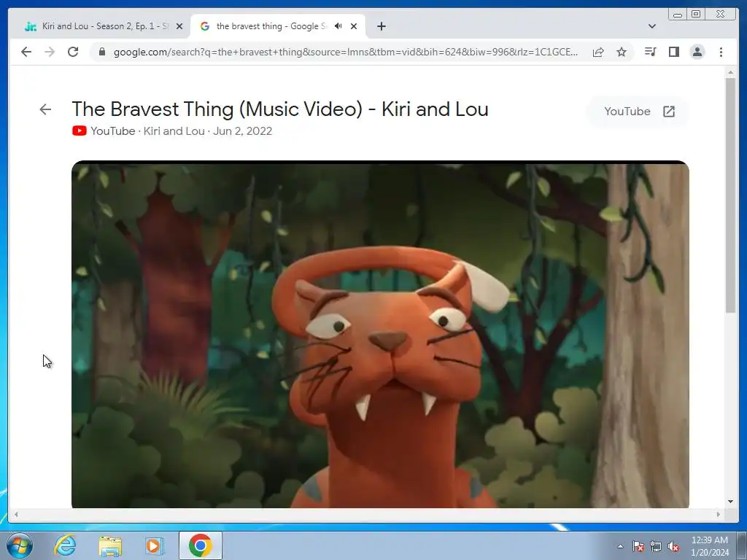
Task: Open Windows Media Player from the taskbar
Action: pos(154,545)
